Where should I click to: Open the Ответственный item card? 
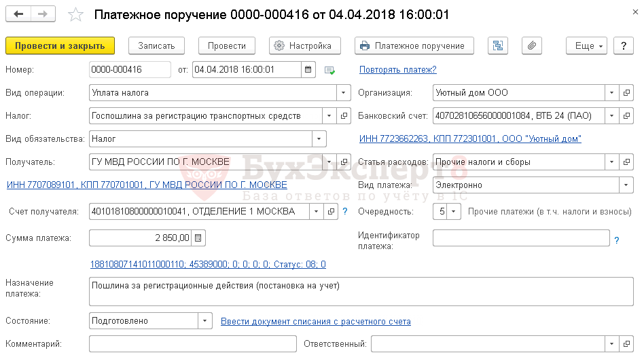(x=626, y=344)
